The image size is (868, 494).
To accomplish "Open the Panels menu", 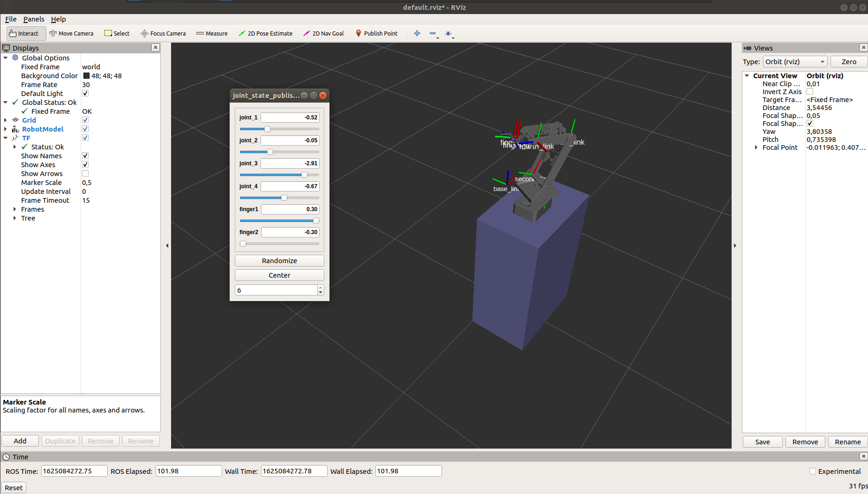I will click(x=34, y=19).
